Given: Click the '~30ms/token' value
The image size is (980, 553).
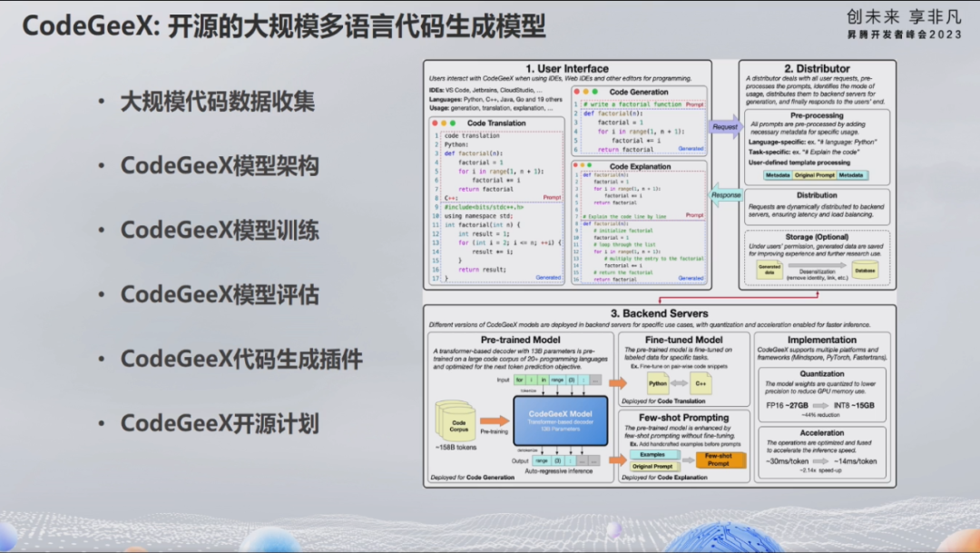Looking at the screenshot, I should [787, 461].
